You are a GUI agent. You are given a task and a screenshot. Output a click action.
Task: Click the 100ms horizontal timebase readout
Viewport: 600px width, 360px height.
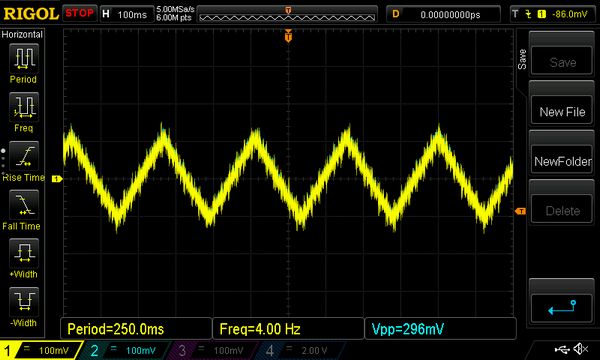click(x=132, y=15)
